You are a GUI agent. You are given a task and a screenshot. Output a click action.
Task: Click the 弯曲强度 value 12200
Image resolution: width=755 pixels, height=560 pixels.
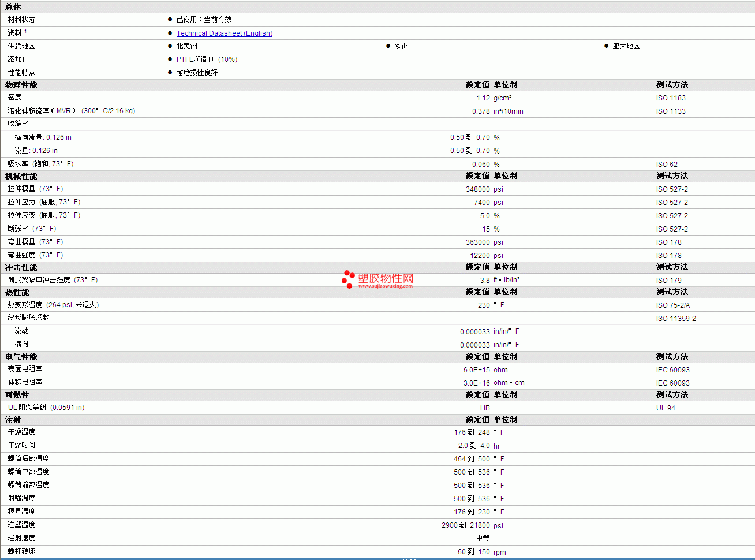tap(480, 256)
